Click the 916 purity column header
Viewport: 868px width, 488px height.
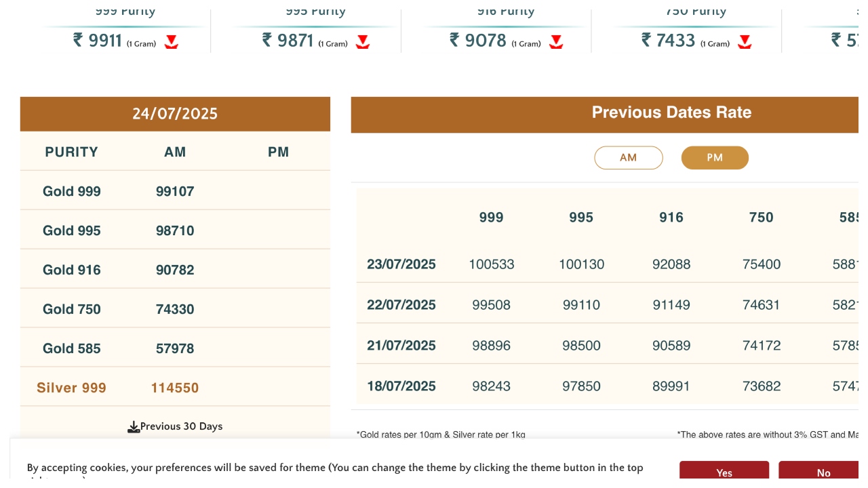pyautogui.click(x=671, y=218)
